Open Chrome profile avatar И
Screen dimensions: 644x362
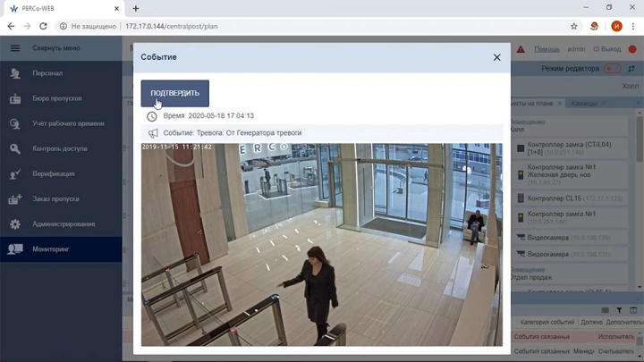pyautogui.click(x=616, y=26)
